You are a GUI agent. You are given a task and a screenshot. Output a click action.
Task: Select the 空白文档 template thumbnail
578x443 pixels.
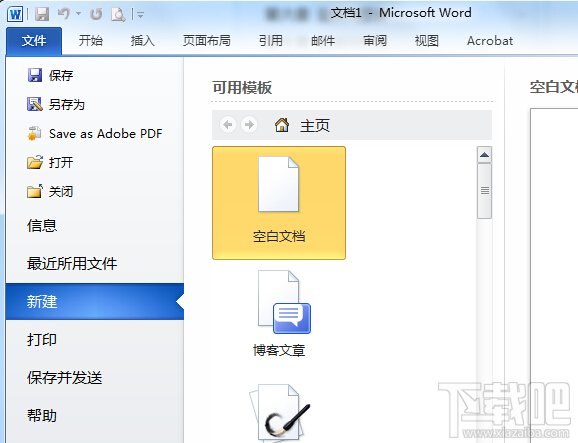coord(279,203)
